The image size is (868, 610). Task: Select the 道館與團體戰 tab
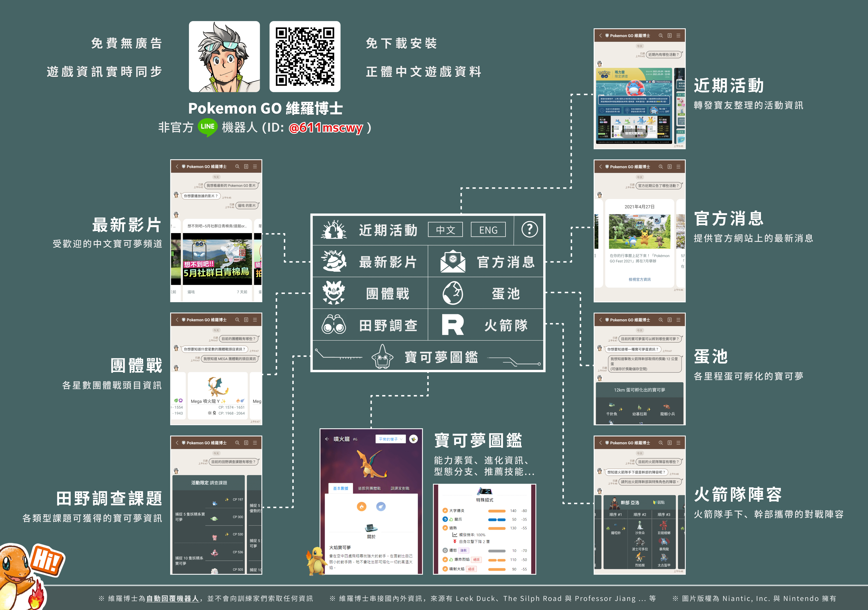point(369,488)
